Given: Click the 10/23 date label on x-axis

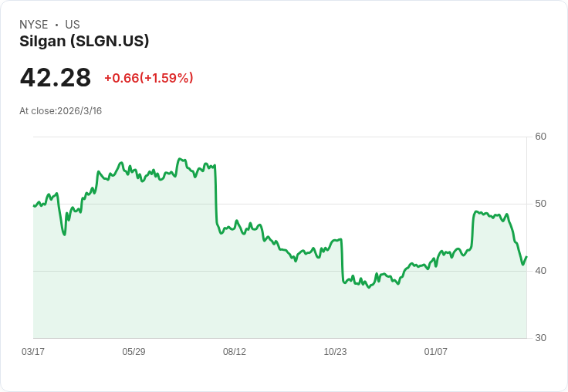Looking at the screenshot, I should 335,352.
